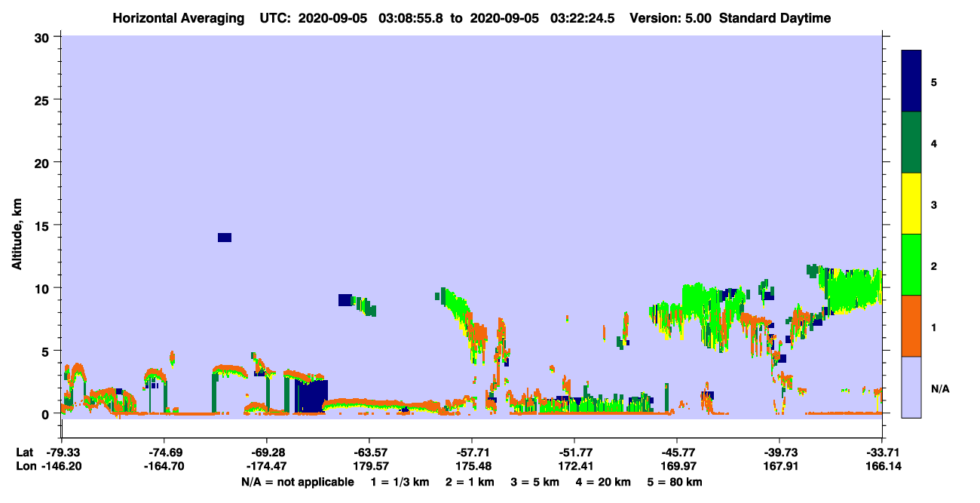Click the longitude value -164.70
The height and width of the screenshot is (503, 980).
click(164, 466)
